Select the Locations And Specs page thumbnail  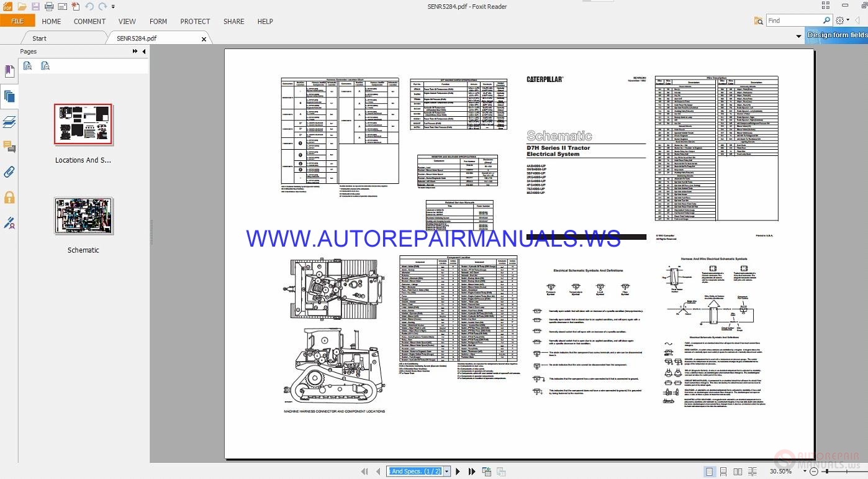(x=83, y=124)
